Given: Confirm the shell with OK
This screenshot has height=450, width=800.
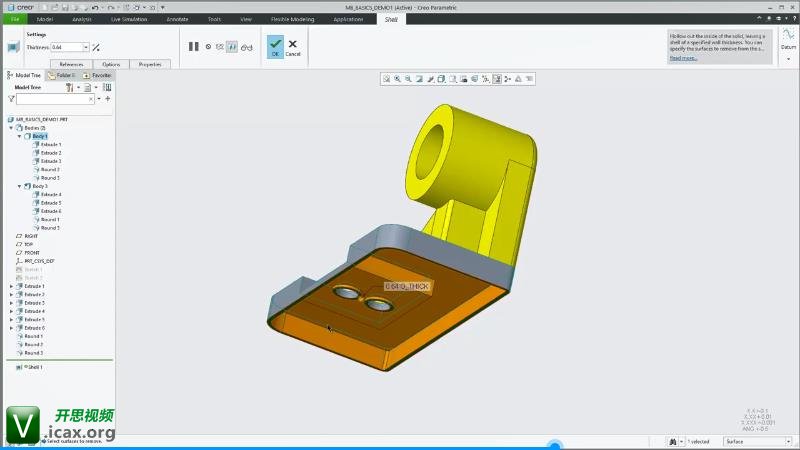Looking at the screenshot, I should point(276,46).
